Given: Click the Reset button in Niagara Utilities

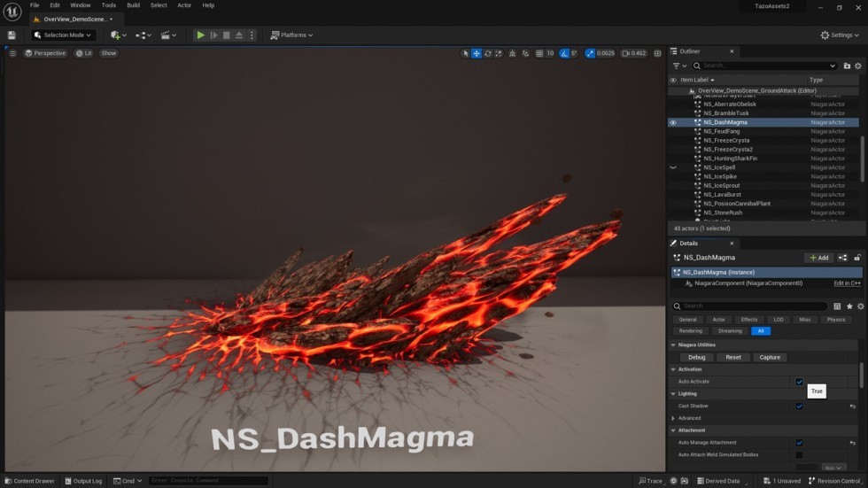Looking at the screenshot, I should 733,358.
